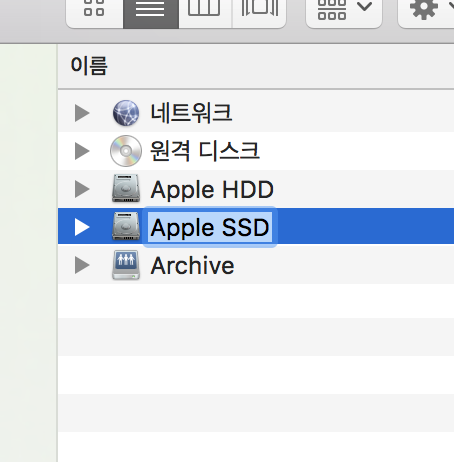Click the Apple HDD drive icon

(x=126, y=188)
